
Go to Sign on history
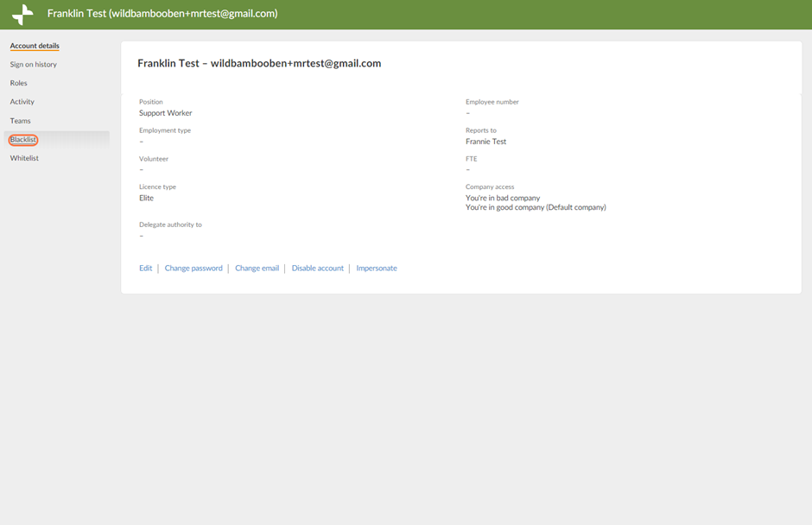pyautogui.click(x=34, y=65)
